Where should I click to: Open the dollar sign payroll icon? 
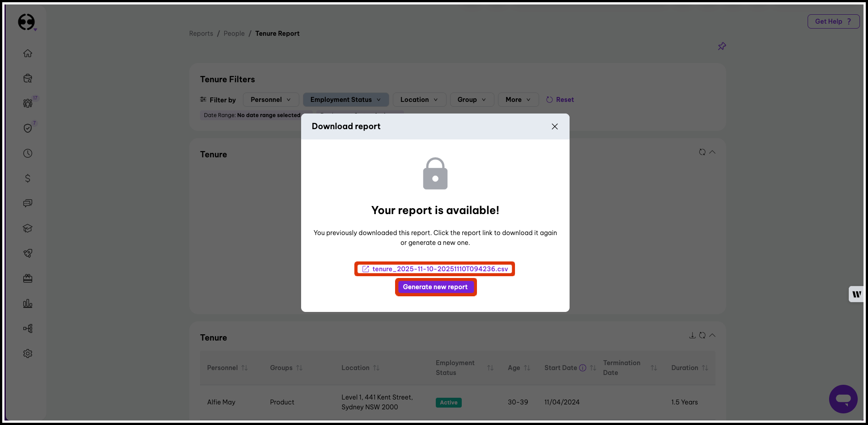[28, 178]
